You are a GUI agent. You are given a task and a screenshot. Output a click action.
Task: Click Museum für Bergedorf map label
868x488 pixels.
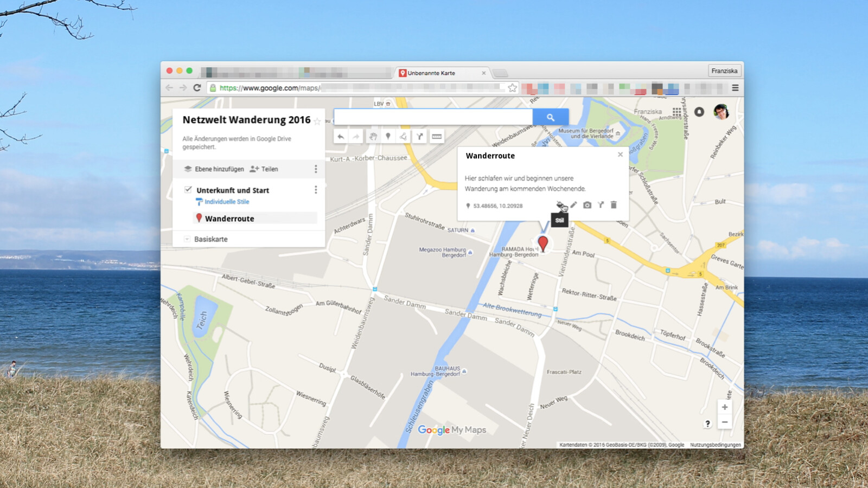586,133
